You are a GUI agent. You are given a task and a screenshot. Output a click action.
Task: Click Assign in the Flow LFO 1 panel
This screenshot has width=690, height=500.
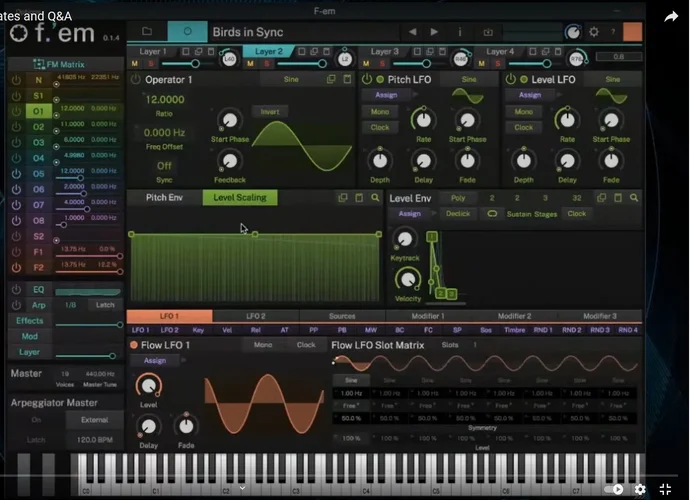click(154, 361)
